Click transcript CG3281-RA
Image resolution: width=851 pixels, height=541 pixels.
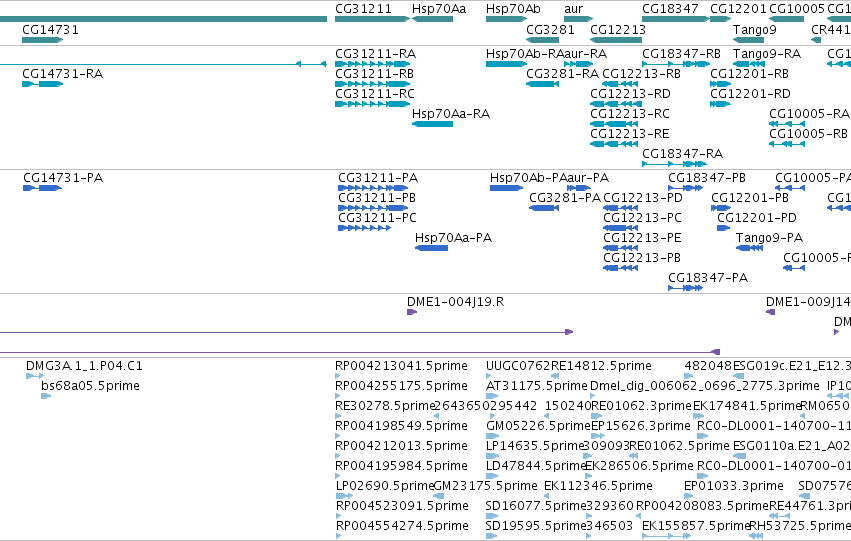(542, 84)
